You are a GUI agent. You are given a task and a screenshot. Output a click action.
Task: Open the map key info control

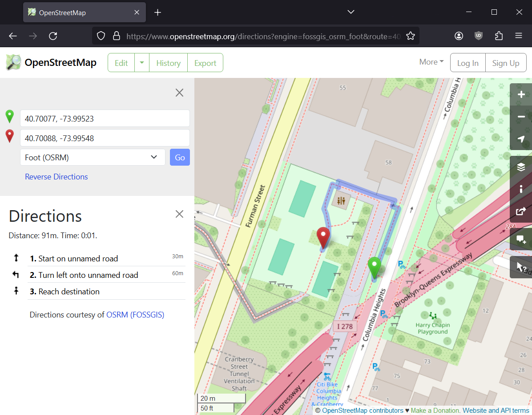[x=521, y=189]
